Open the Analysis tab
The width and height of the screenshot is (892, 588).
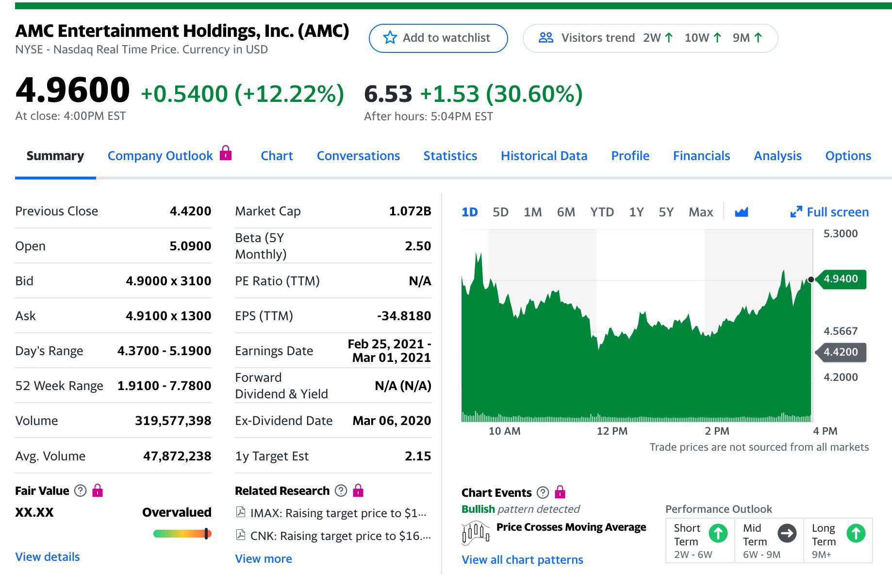pos(777,156)
